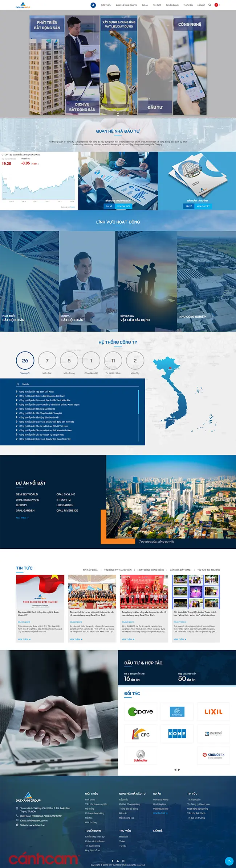Open the search magnifier icon in header
The height and width of the screenshot is (868, 236).
coord(209,5)
